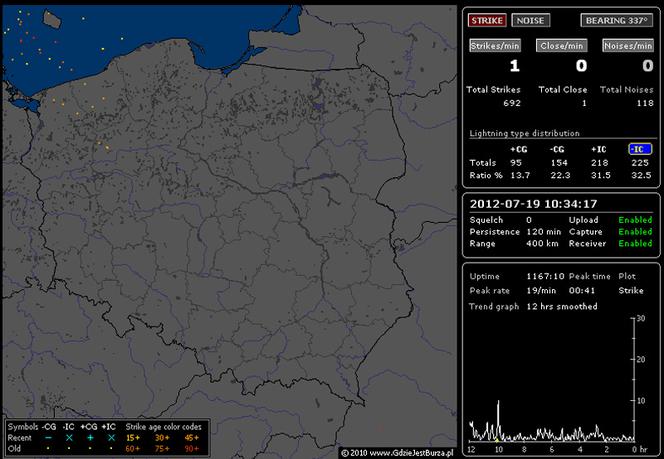Click the Recent -IC cross symbol in legend
664x459 pixels.
(69, 437)
